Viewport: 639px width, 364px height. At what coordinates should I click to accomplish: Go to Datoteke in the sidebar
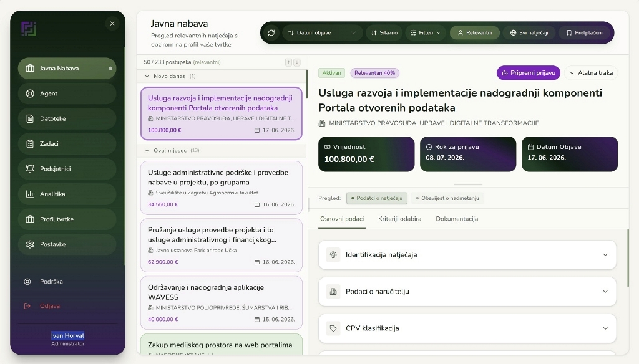tap(67, 118)
